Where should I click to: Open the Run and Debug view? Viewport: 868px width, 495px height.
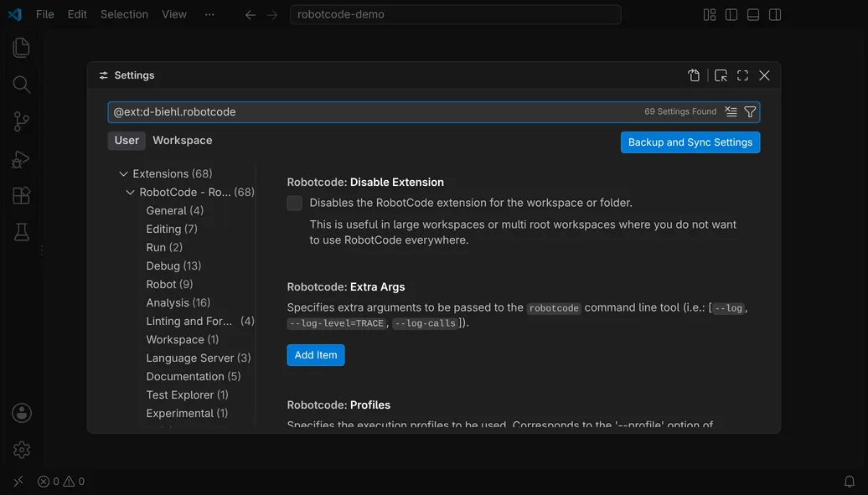click(x=21, y=159)
